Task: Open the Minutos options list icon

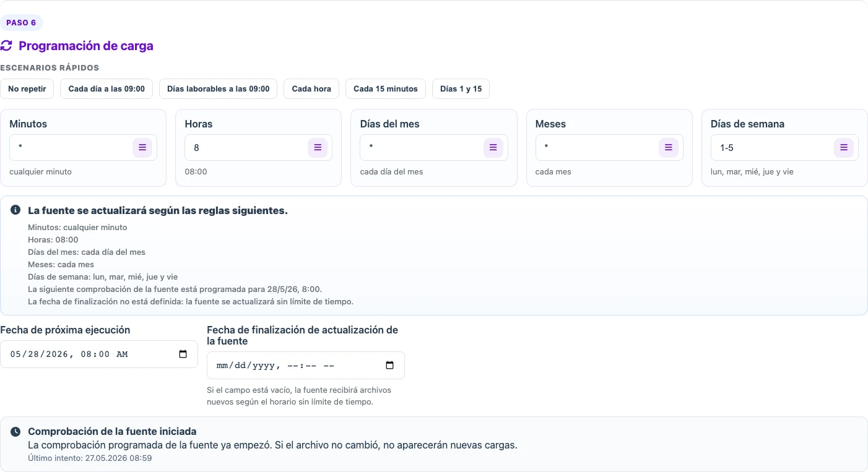Action: (x=142, y=147)
